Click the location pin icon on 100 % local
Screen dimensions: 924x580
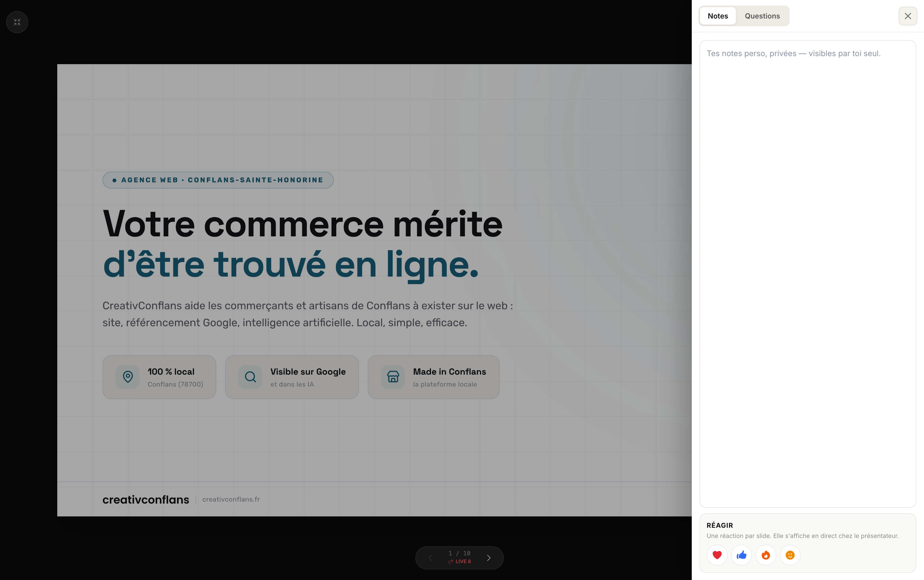coord(128,377)
